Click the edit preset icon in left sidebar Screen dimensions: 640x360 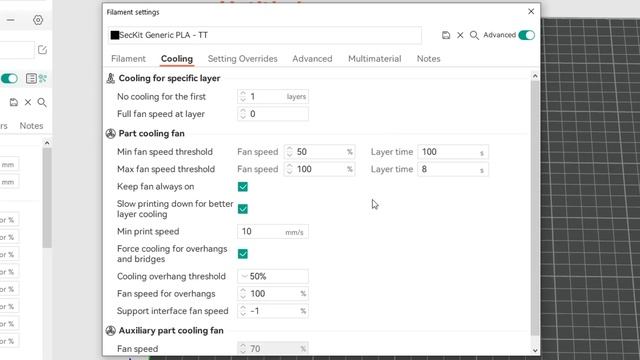pyautogui.click(x=42, y=50)
